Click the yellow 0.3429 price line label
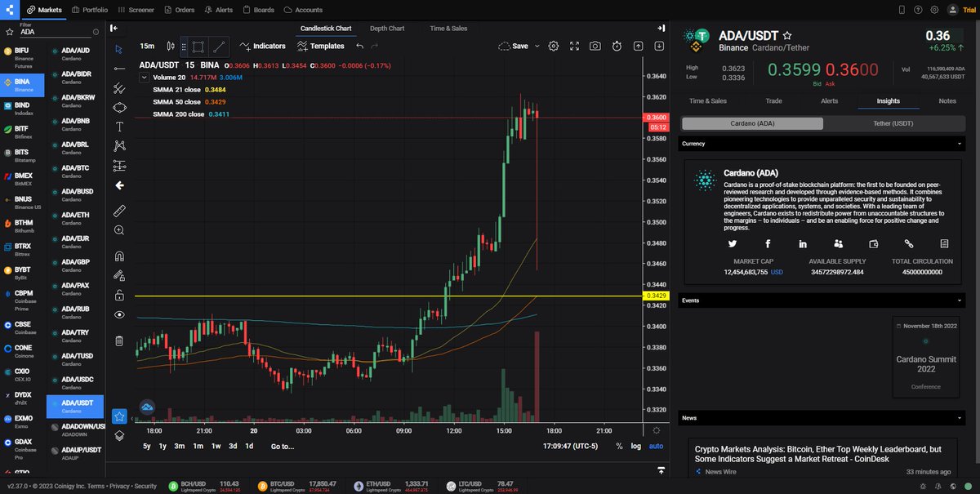 pos(656,296)
